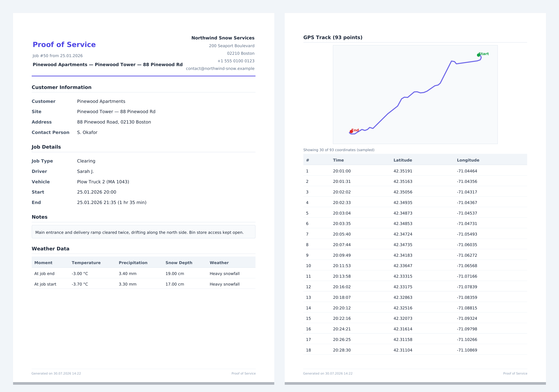Click the '02210 Boston' postal line

[241, 53]
